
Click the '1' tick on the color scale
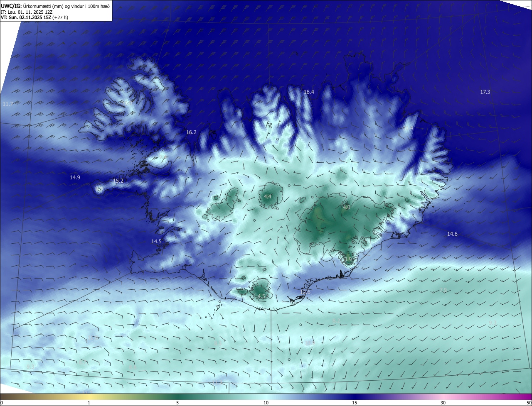click(89, 403)
